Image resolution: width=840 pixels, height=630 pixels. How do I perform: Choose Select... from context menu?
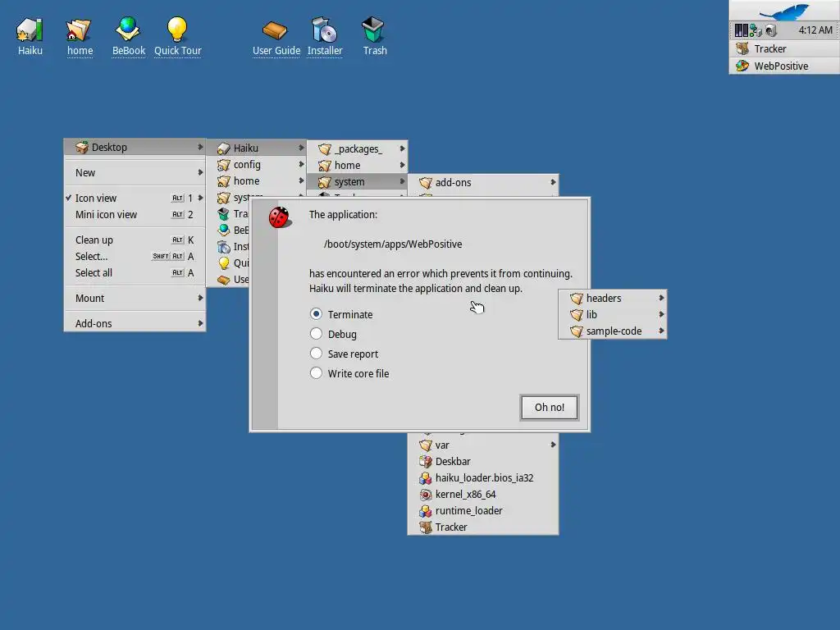135,257
